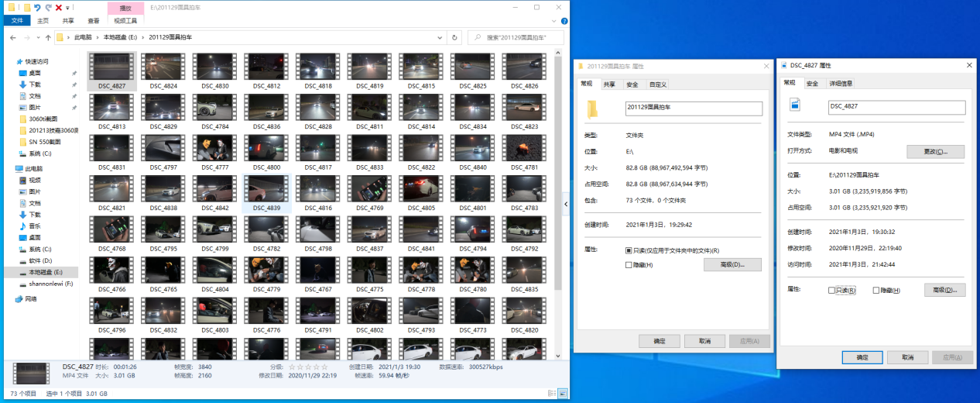Open the 音乐 folder in the sidebar

(34, 226)
